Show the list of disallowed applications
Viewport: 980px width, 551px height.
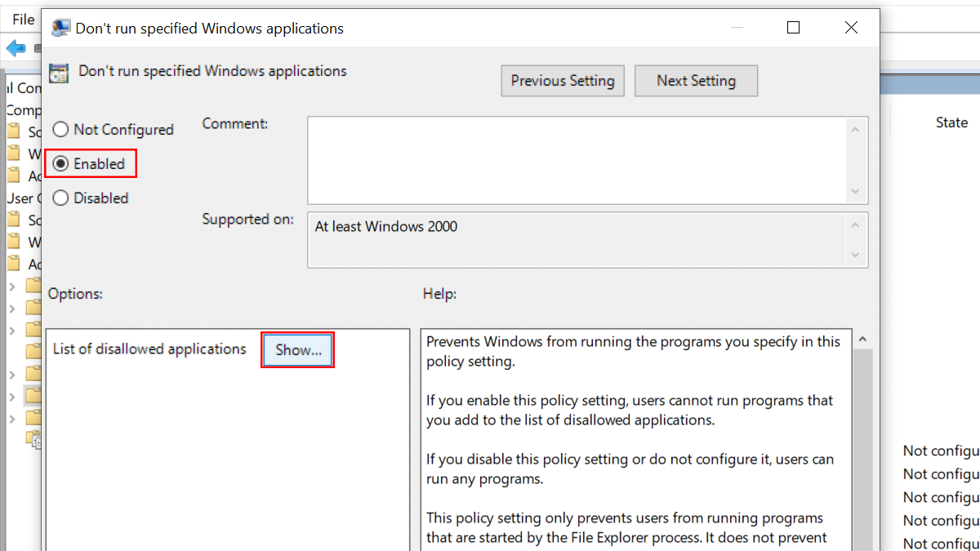[298, 350]
